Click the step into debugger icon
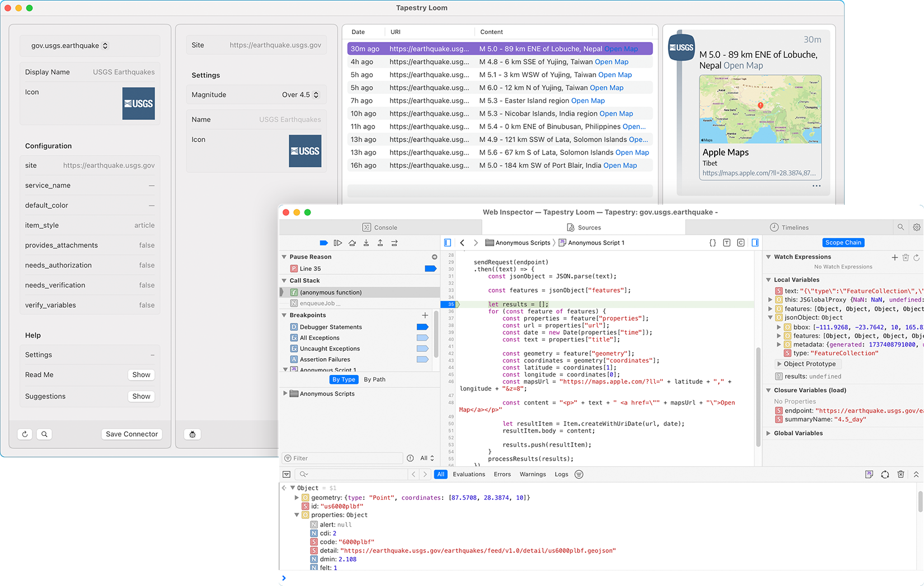Image resolution: width=924 pixels, height=586 pixels. coord(366,243)
